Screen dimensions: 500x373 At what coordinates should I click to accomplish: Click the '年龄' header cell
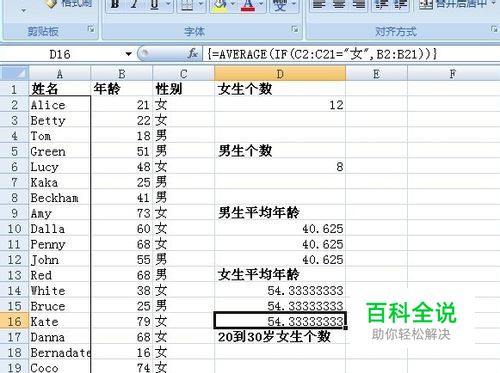(122, 89)
